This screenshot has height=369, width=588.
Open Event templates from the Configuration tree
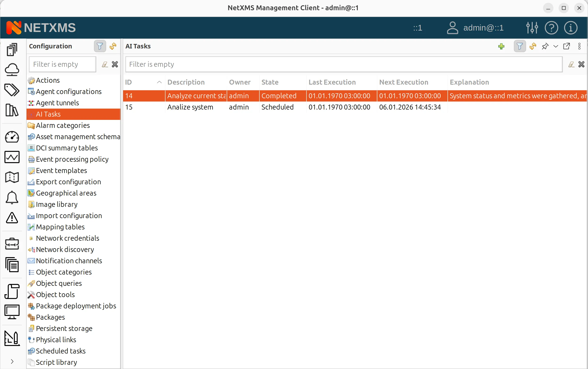61,170
